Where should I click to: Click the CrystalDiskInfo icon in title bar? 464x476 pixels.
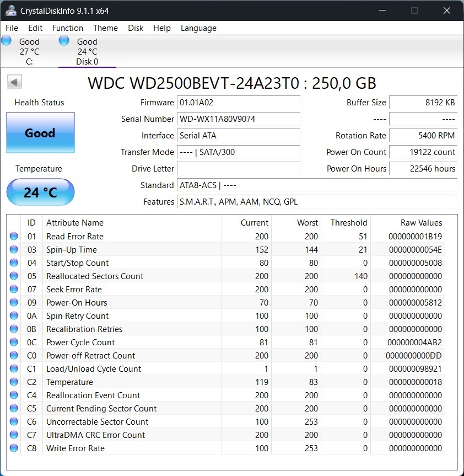pos(11,10)
